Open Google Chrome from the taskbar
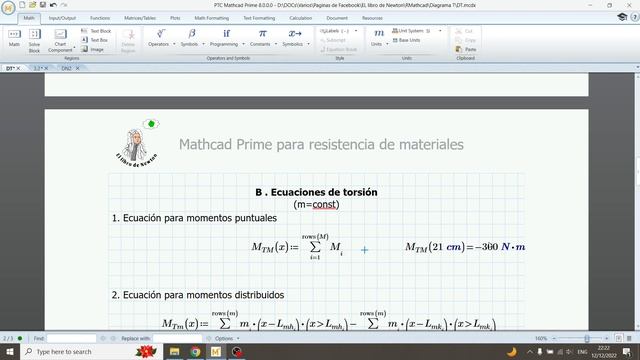Image resolution: width=640 pixels, height=360 pixels. click(x=195, y=351)
